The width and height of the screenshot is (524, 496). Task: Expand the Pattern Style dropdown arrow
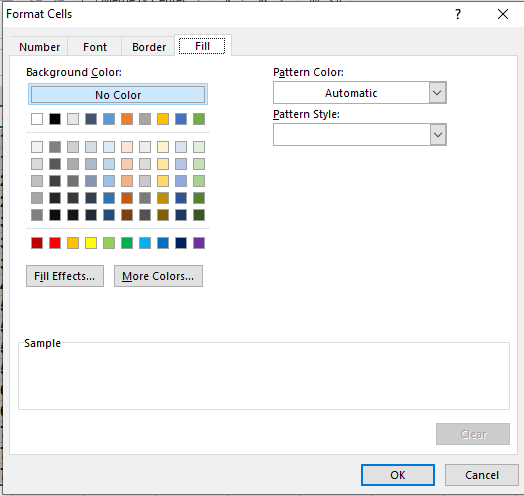pos(437,135)
